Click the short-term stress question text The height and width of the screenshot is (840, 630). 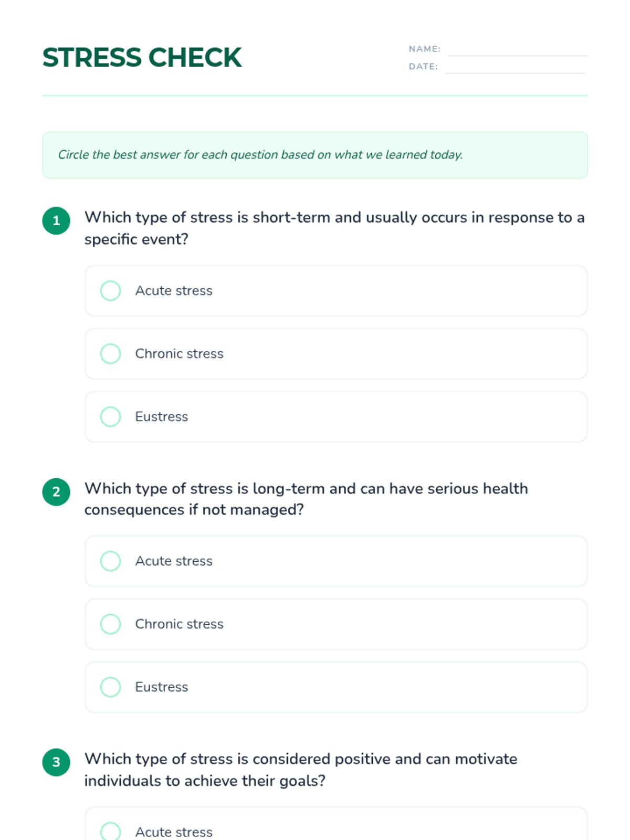click(x=334, y=228)
